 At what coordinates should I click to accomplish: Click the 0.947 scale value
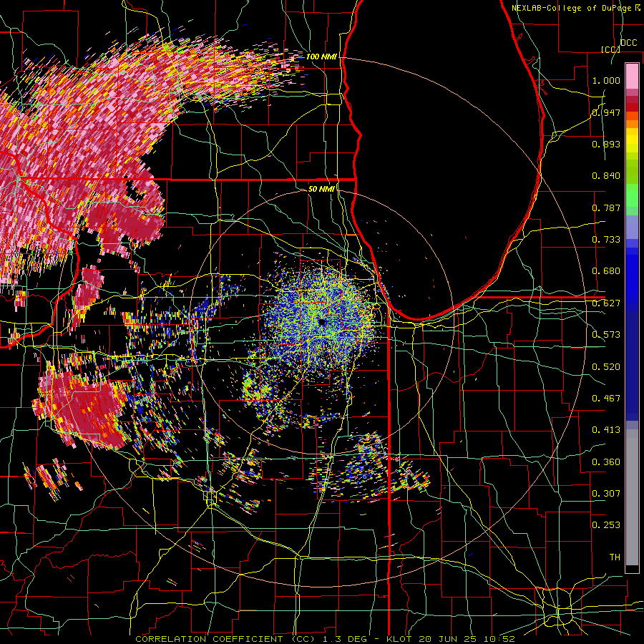pyautogui.click(x=606, y=112)
